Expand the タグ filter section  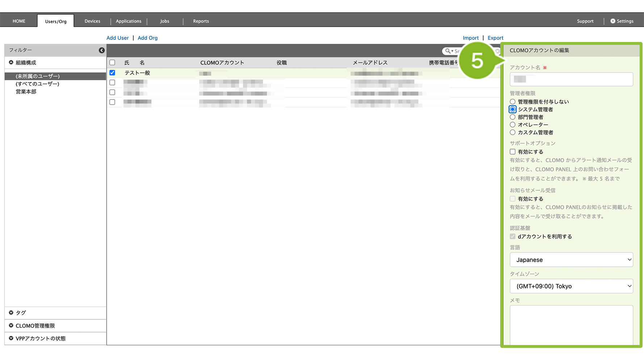[x=11, y=313]
